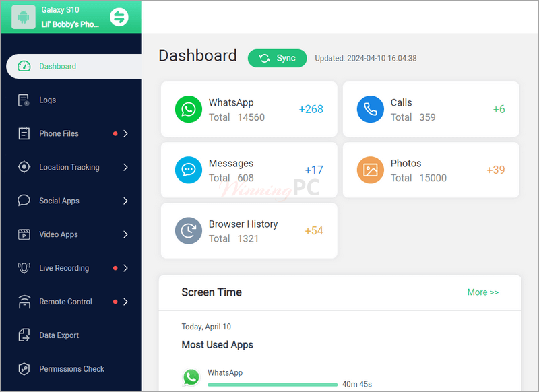The height and width of the screenshot is (392, 539).
Task: Expand the Social Apps chevron
Action: 125,201
